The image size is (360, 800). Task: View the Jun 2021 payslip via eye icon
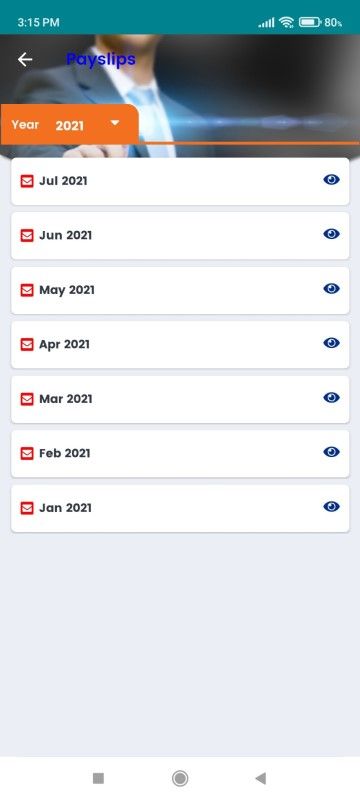331,234
